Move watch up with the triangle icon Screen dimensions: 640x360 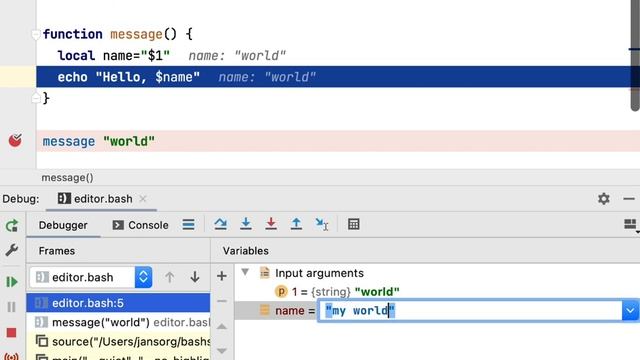(222, 327)
